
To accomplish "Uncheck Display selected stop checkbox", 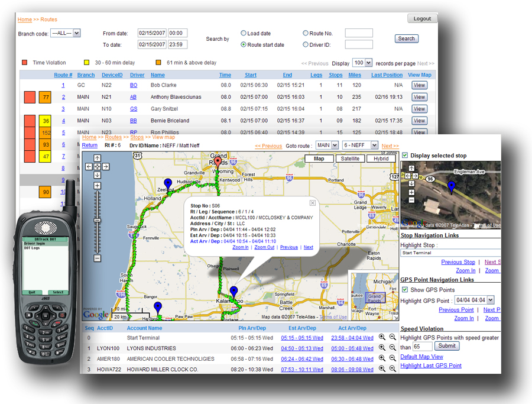I will [x=405, y=156].
